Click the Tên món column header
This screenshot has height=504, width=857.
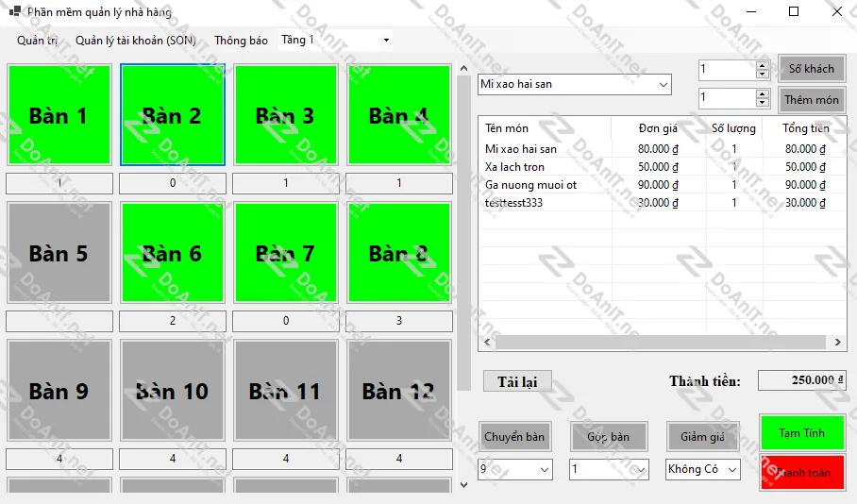[x=545, y=128]
